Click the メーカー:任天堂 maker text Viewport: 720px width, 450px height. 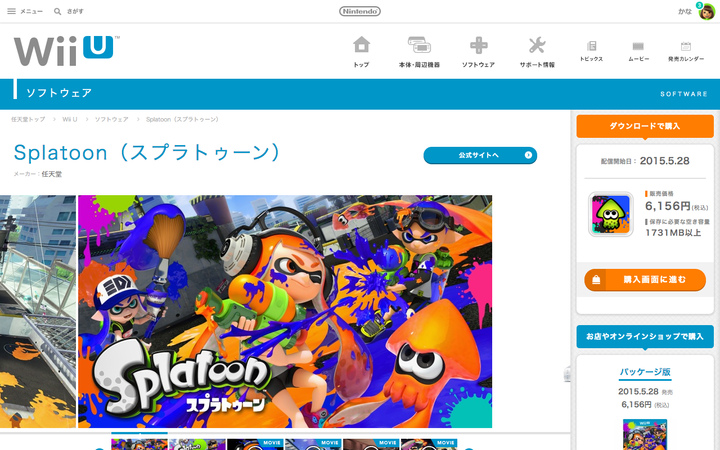pyautogui.click(x=38, y=174)
